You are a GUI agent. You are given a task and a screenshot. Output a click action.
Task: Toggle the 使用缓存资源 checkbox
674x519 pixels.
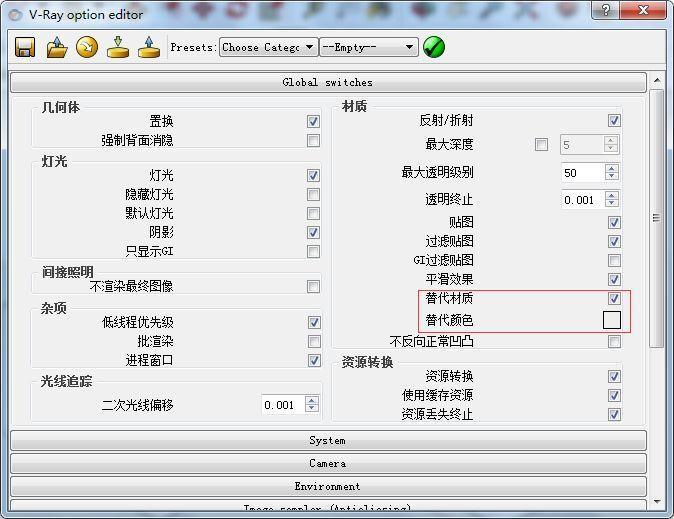tap(614, 396)
